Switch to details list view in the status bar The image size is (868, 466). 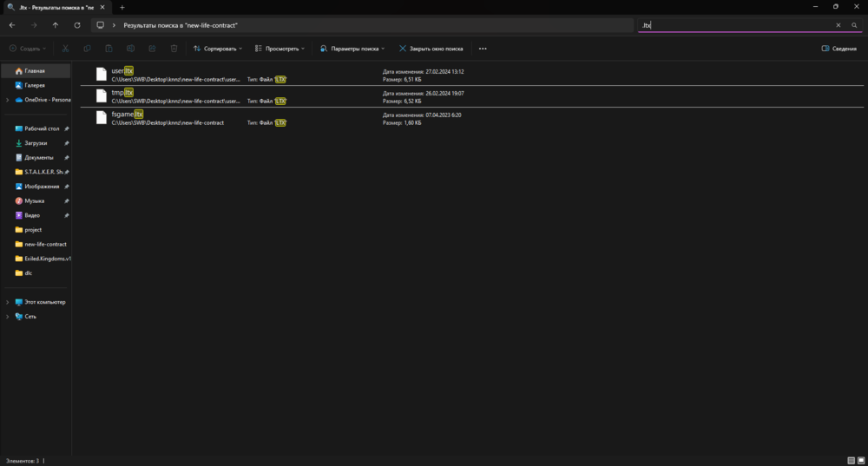pos(851,460)
